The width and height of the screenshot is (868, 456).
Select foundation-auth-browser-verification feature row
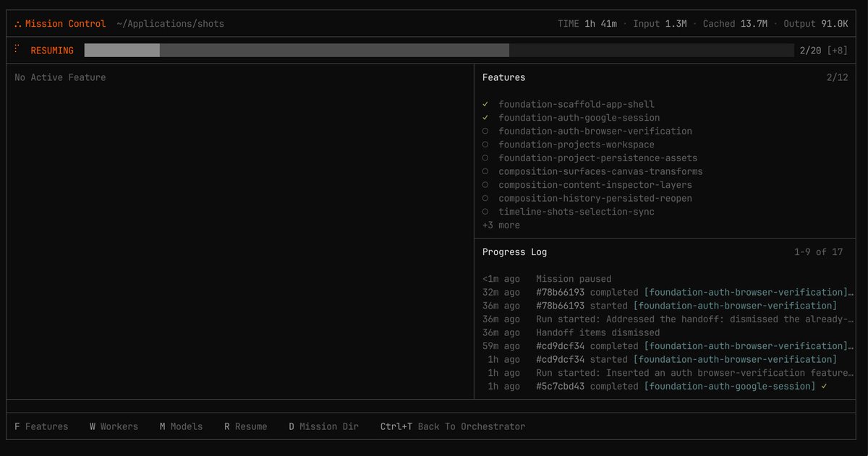[x=595, y=132]
